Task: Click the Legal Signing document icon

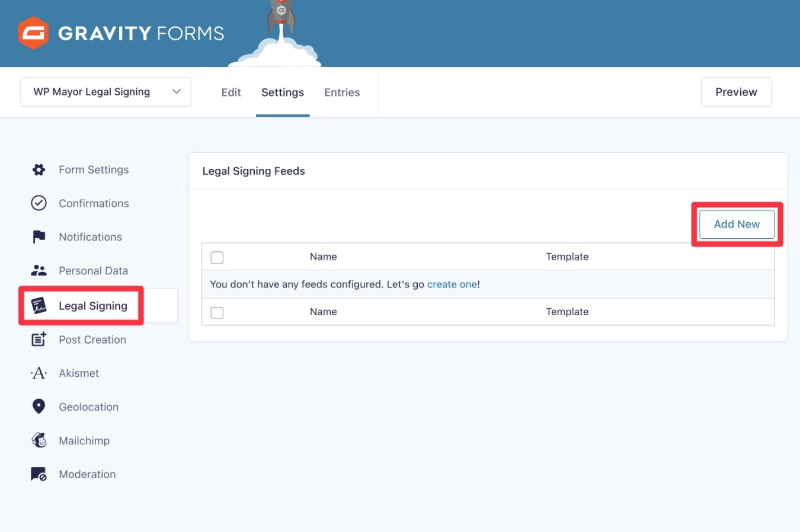Action: pos(39,306)
